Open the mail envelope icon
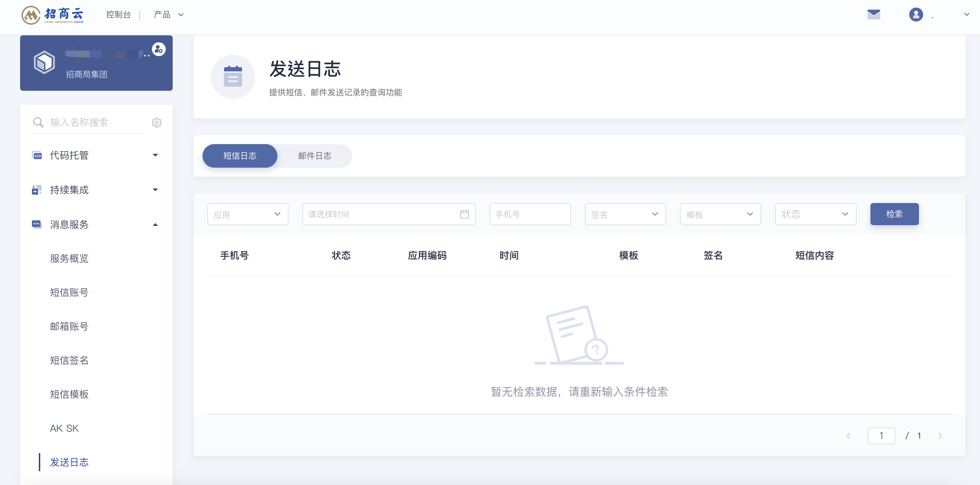The image size is (980, 485). pyautogui.click(x=874, y=15)
